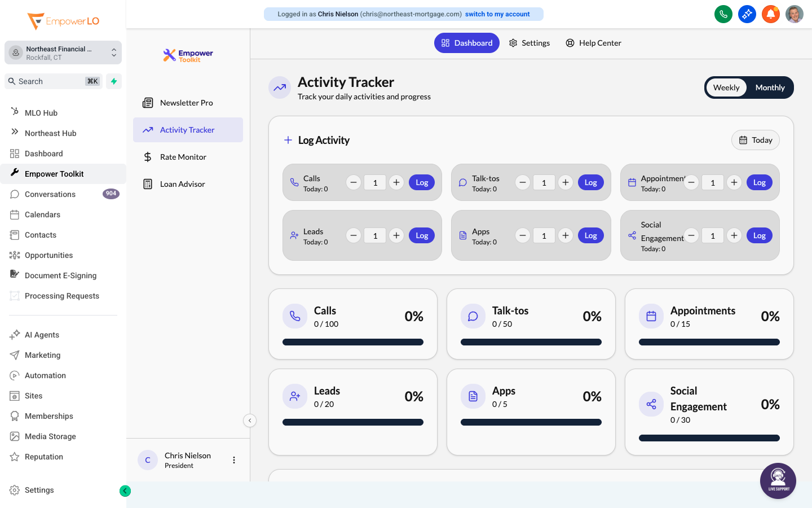Open Conversations from the sidebar
The height and width of the screenshot is (508, 812).
[x=51, y=194]
